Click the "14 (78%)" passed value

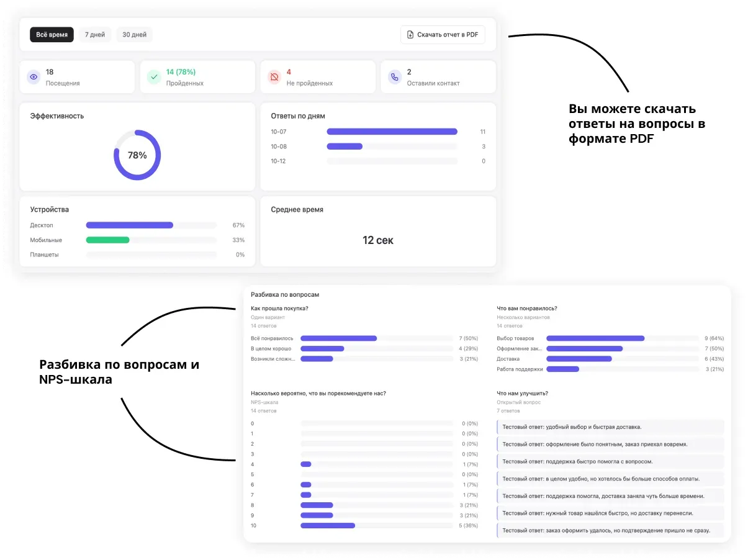(x=181, y=72)
